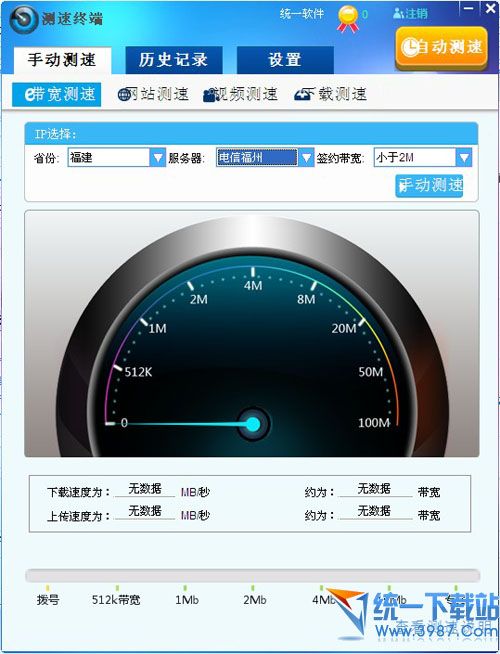Click the bandwidth progress bar track
The image size is (500, 654).
click(252, 576)
